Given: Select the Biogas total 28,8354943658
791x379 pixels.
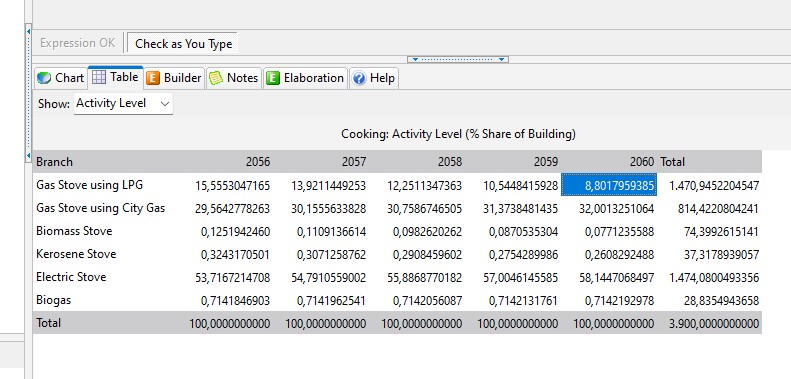Looking at the screenshot, I should click(x=721, y=301).
